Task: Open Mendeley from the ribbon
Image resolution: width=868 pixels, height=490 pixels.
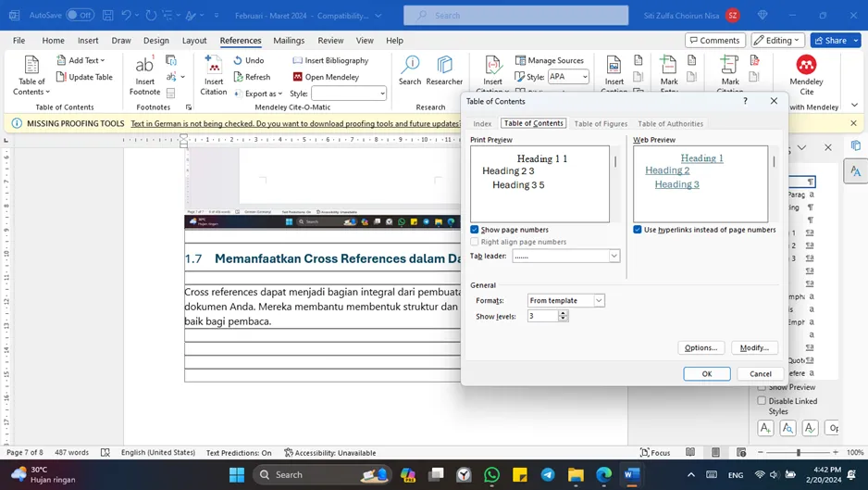Action: [x=326, y=77]
